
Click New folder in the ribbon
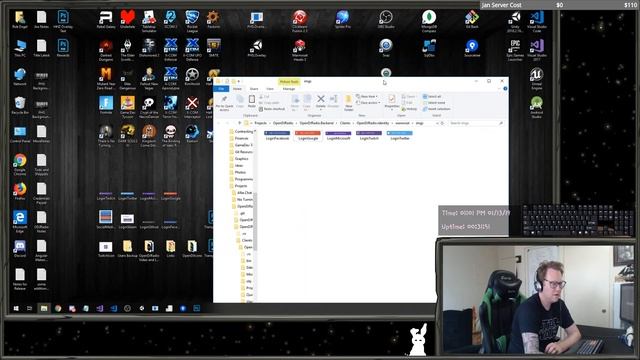click(x=348, y=102)
